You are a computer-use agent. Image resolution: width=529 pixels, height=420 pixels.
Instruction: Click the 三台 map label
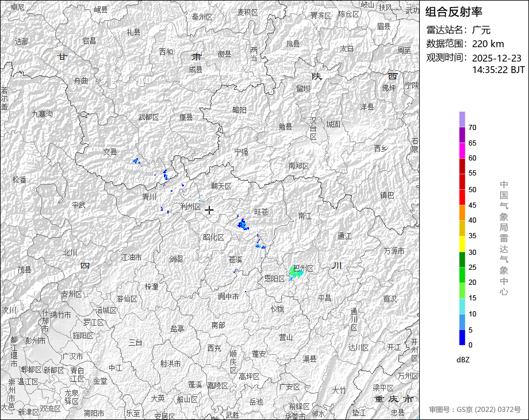pyautogui.click(x=135, y=342)
